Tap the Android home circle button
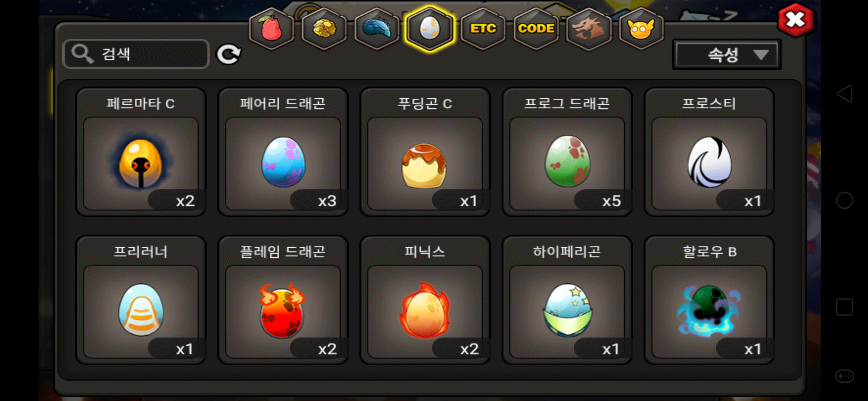Image resolution: width=868 pixels, height=401 pixels. 845,200
